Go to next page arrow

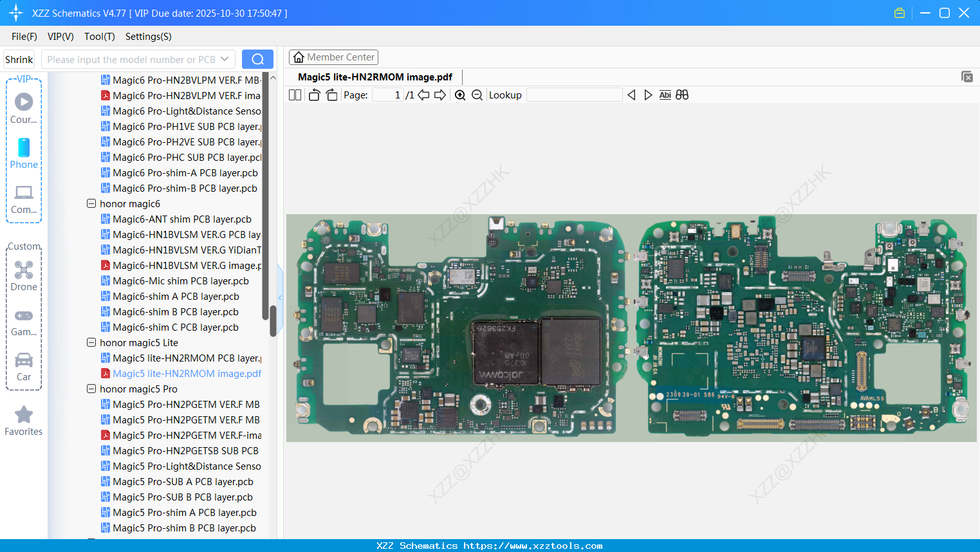coord(440,95)
